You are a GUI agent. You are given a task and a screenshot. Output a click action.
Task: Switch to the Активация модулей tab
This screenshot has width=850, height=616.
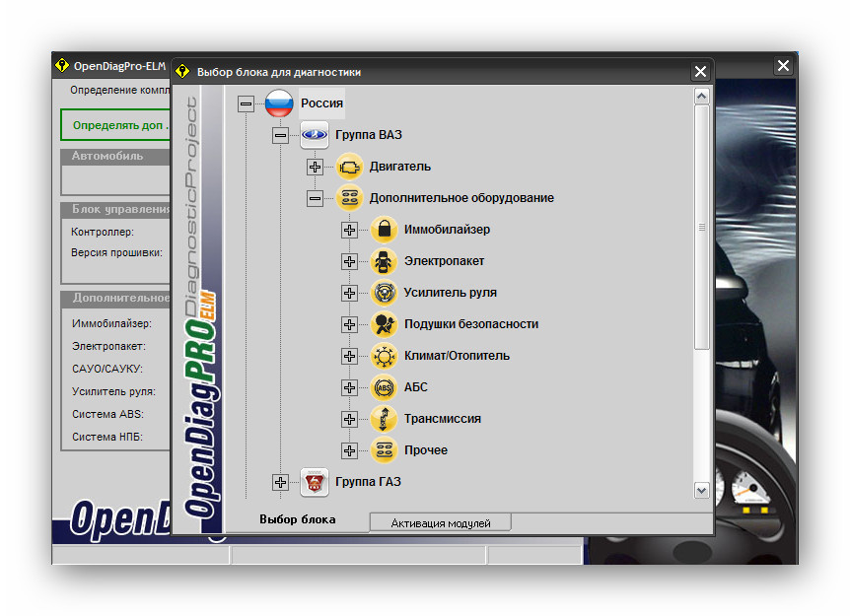tap(440, 522)
